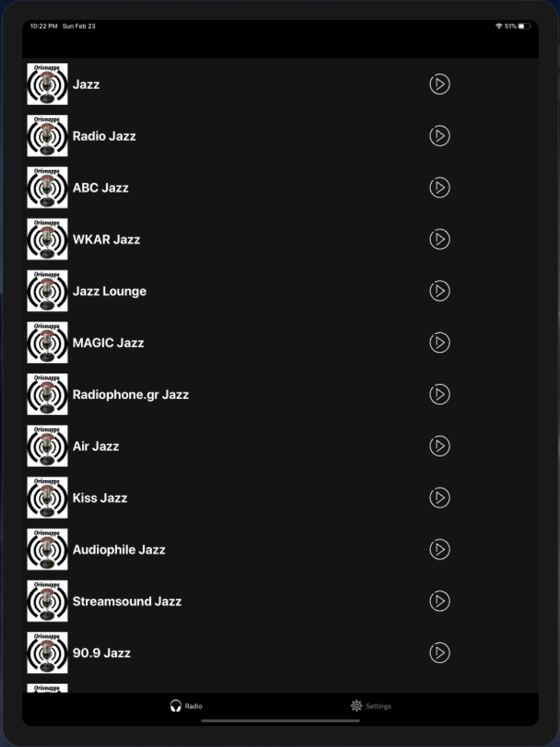Viewport: 560px width, 747px height.
Task: Tap the battery indicator in status bar
Action: 524,26
